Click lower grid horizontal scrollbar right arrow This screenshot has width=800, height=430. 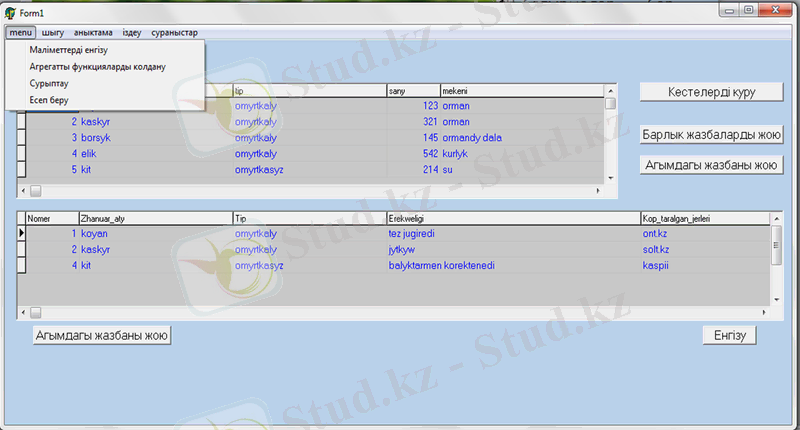764,312
